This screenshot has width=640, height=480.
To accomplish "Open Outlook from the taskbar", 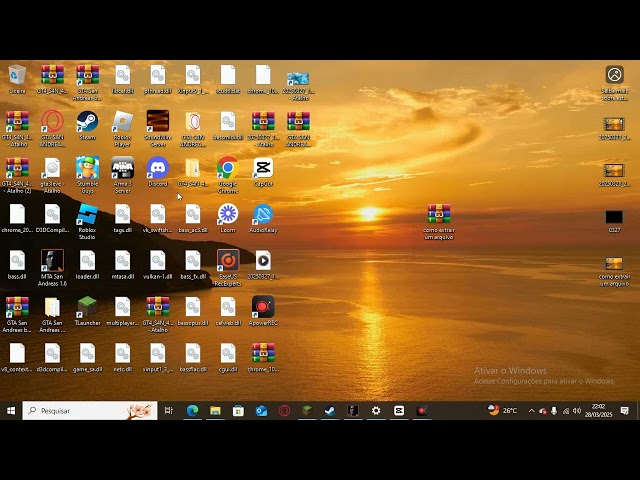I will [261, 411].
